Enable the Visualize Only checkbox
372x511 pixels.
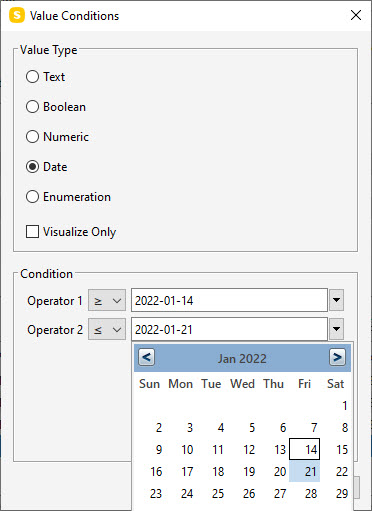coord(71,232)
